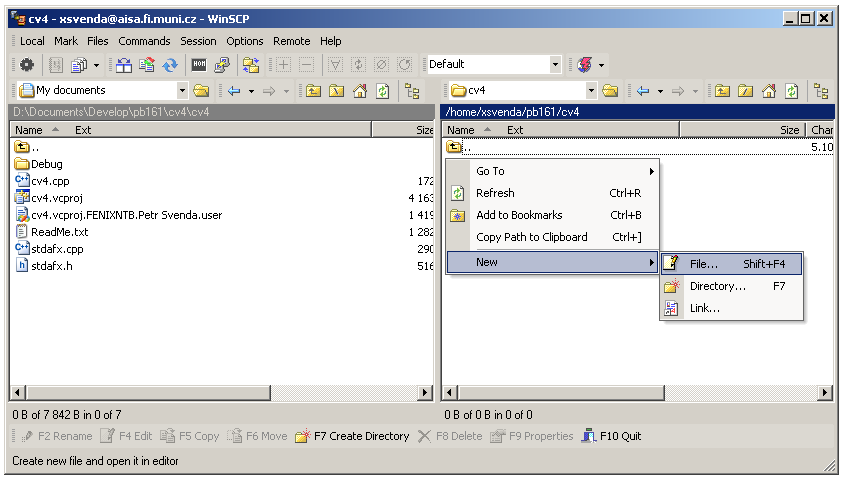846x482 pixels.
Task: Click the Compare Directories icon
Action: point(124,65)
